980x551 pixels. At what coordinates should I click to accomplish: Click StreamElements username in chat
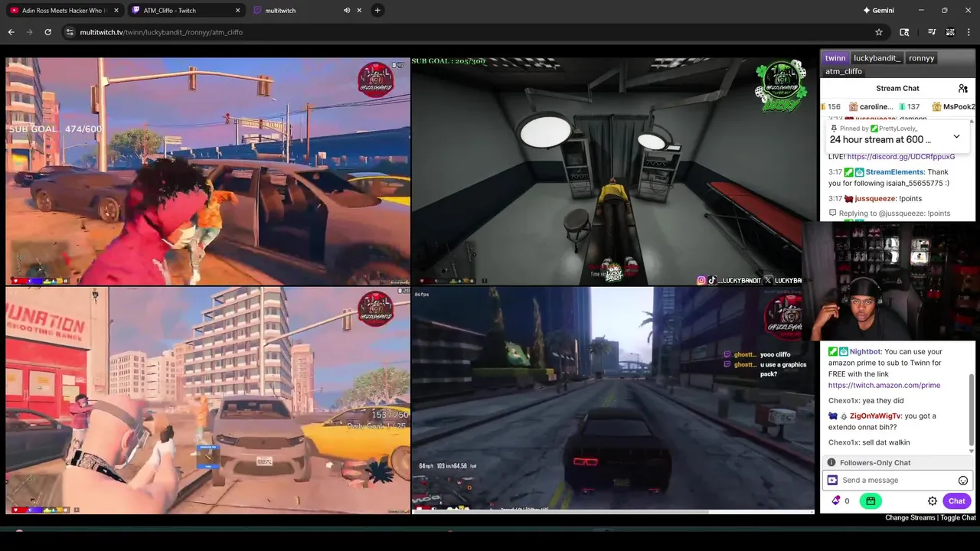(895, 172)
